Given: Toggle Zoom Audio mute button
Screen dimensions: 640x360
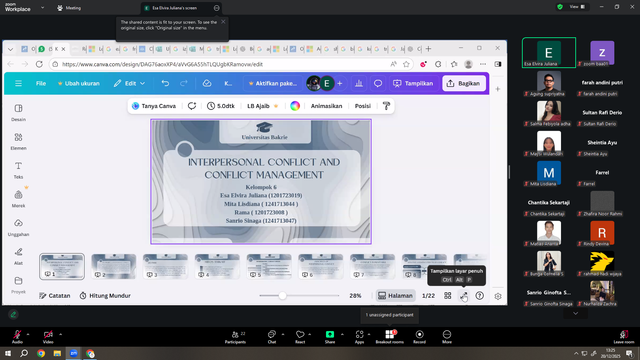Looking at the screenshot, I should pos(17,337).
